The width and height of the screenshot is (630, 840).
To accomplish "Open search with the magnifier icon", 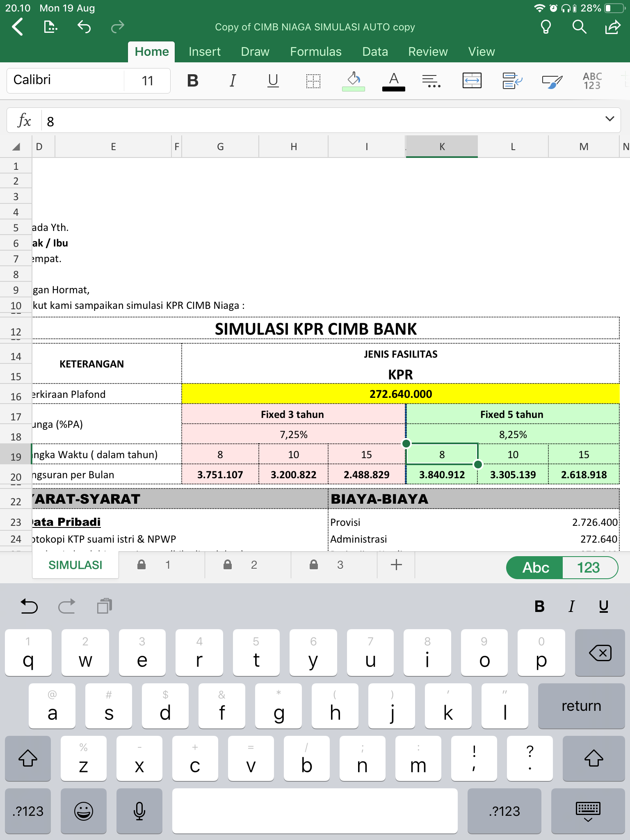I will click(x=579, y=27).
